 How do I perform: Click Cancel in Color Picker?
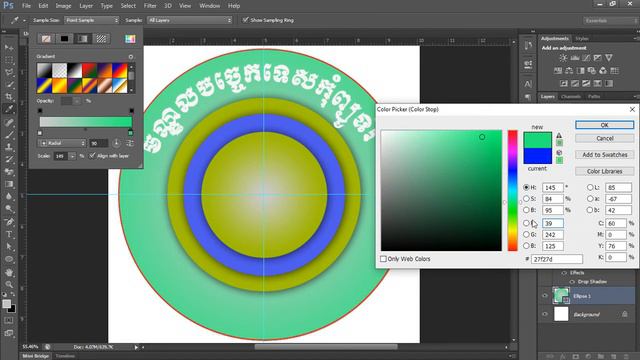click(604, 138)
